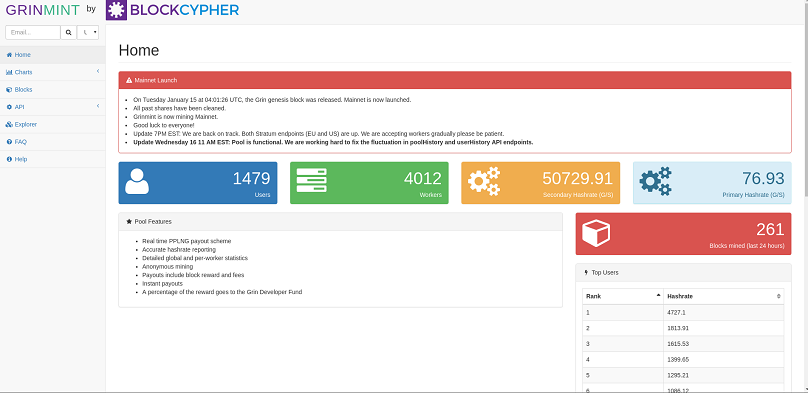Sort Top Users table by Rank
This screenshot has width=808, height=393.
(622, 296)
